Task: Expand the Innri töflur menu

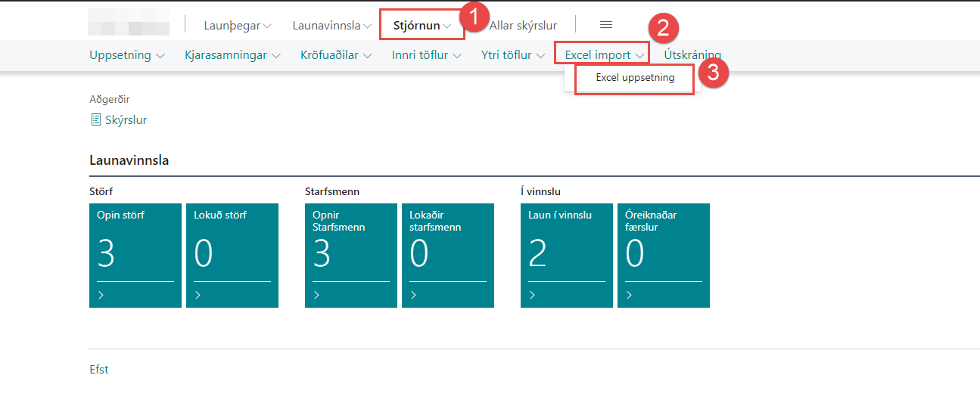Action: (x=427, y=55)
